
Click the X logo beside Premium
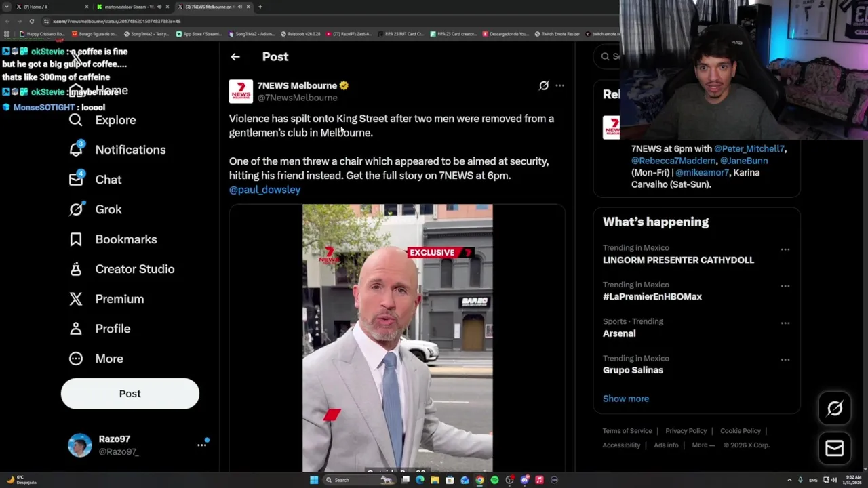pos(76,299)
